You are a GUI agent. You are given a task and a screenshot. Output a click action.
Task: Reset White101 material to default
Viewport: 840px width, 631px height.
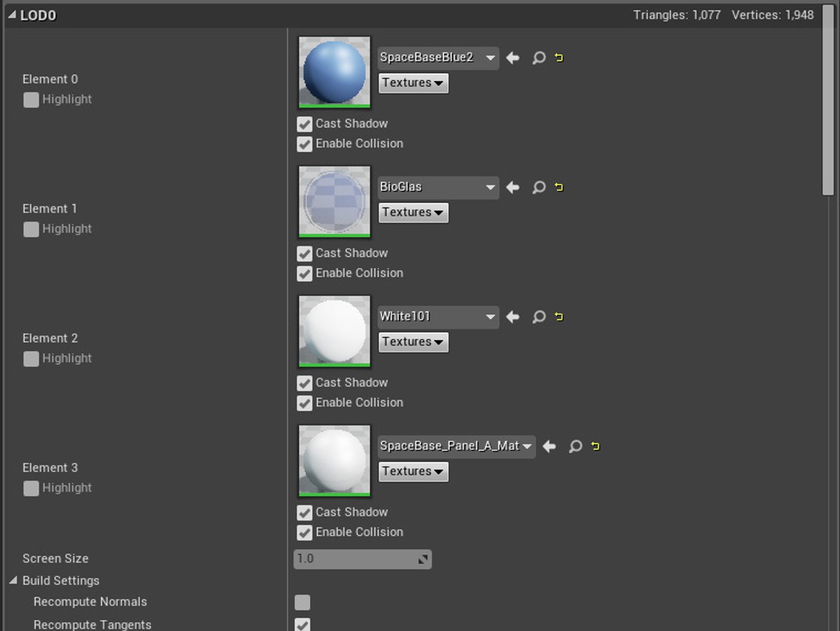(559, 317)
